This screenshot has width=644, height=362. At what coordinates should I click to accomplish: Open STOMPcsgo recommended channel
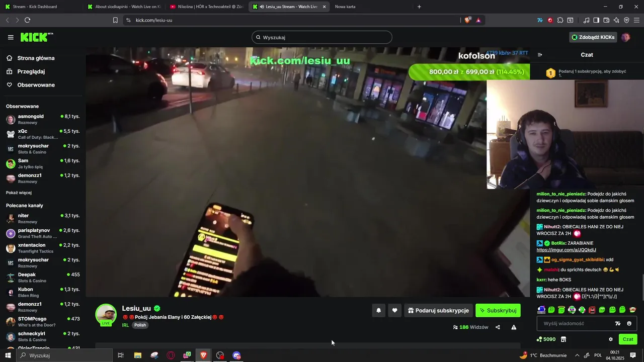42,322
